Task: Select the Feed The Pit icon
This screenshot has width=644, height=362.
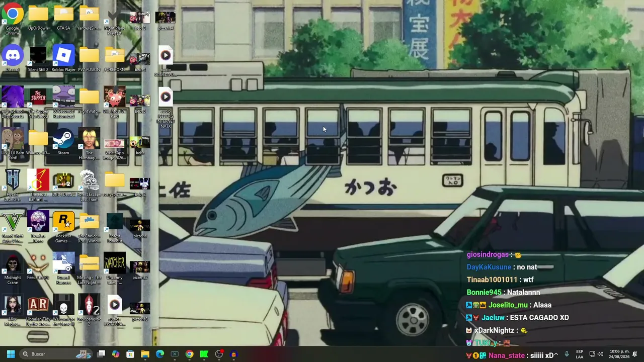Action: [x=38, y=267]
